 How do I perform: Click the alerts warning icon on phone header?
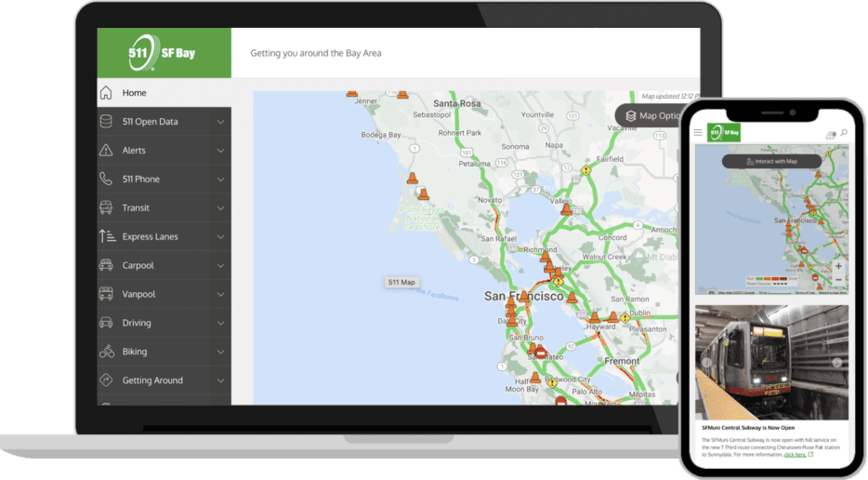[830, 135]
